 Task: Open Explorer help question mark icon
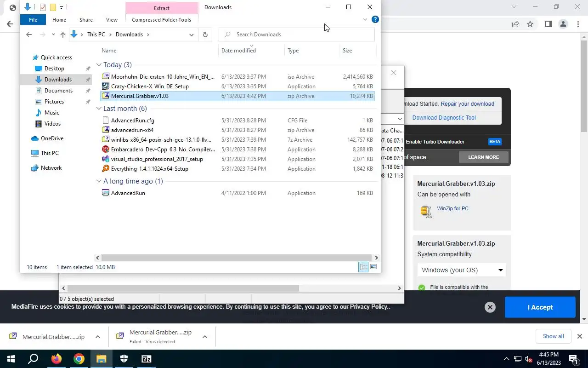pos(375,19)
